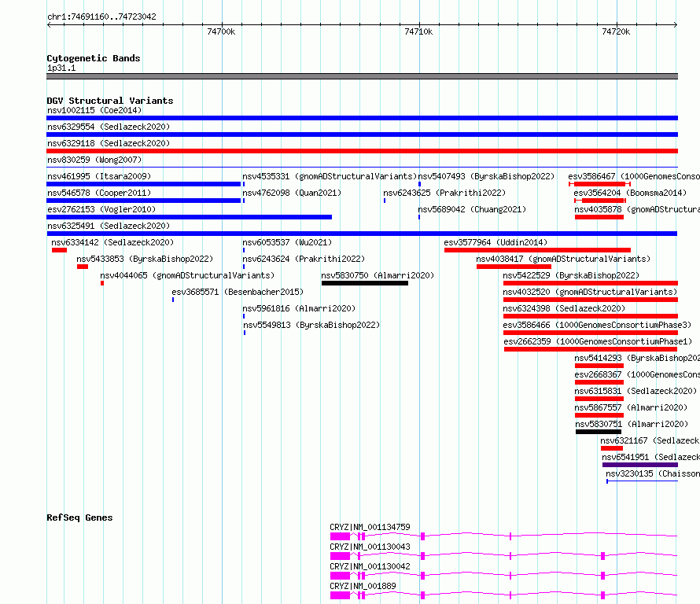
Task: Open nsv4762098 (Quan2021) variant
Action: point(292,193)
